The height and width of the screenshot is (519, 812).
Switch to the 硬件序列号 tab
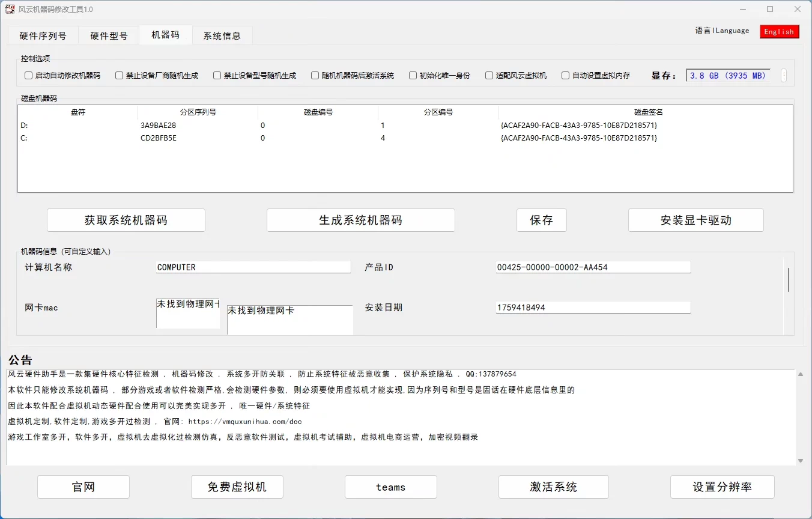[42, 35]
